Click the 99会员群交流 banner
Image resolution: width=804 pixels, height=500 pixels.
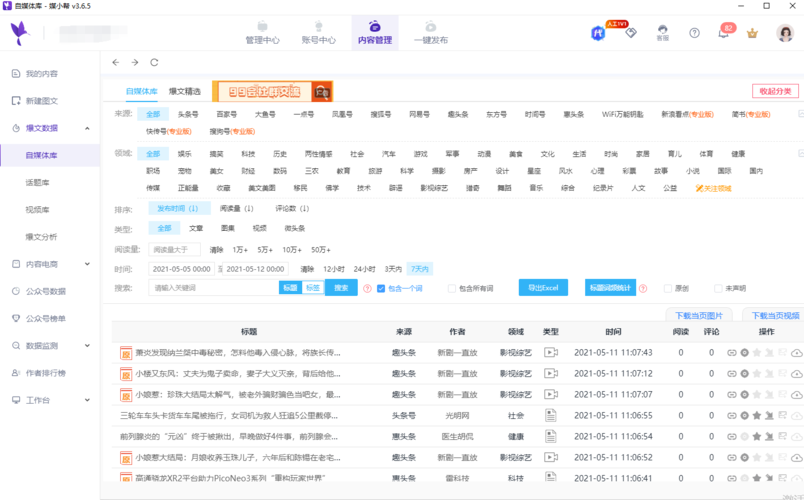(272, 91)
